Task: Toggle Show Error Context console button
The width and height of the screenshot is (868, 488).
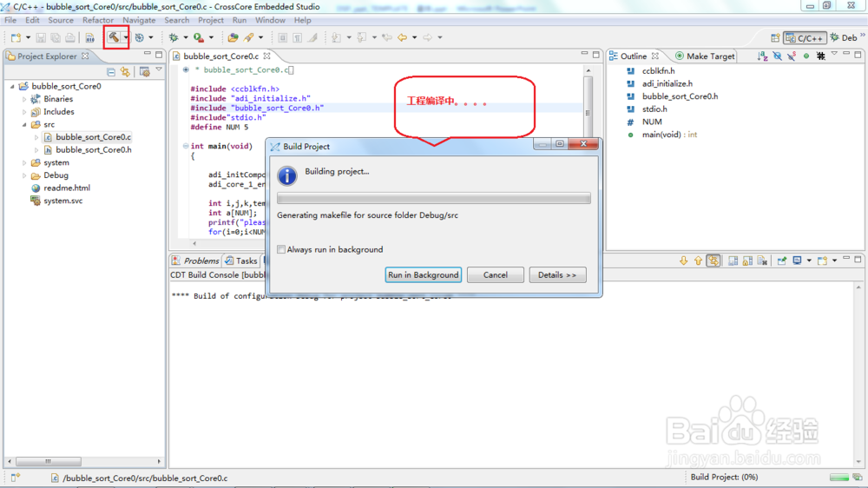Action: [713, 260]
